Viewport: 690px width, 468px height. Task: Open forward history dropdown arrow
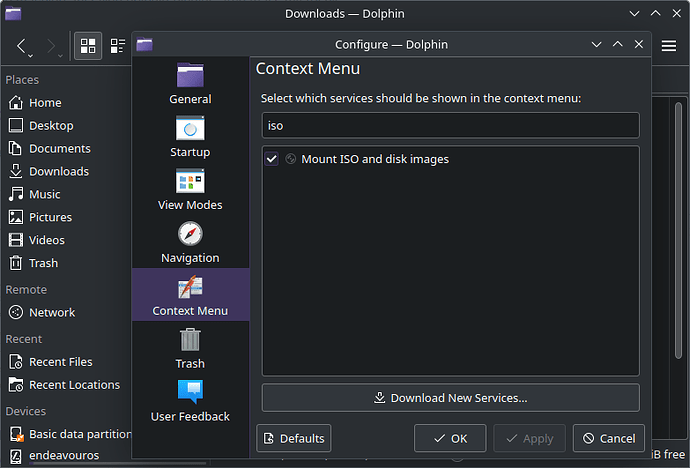tap(60, 56)
